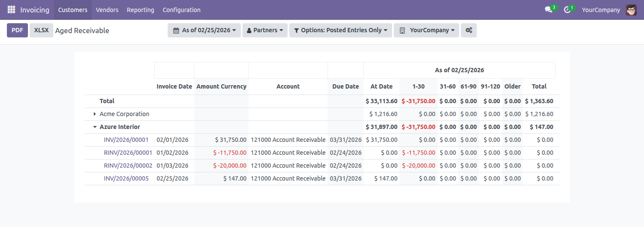Export the report as XLSX
The width and height of the screenshot is (644, 227).
point(41,30)
